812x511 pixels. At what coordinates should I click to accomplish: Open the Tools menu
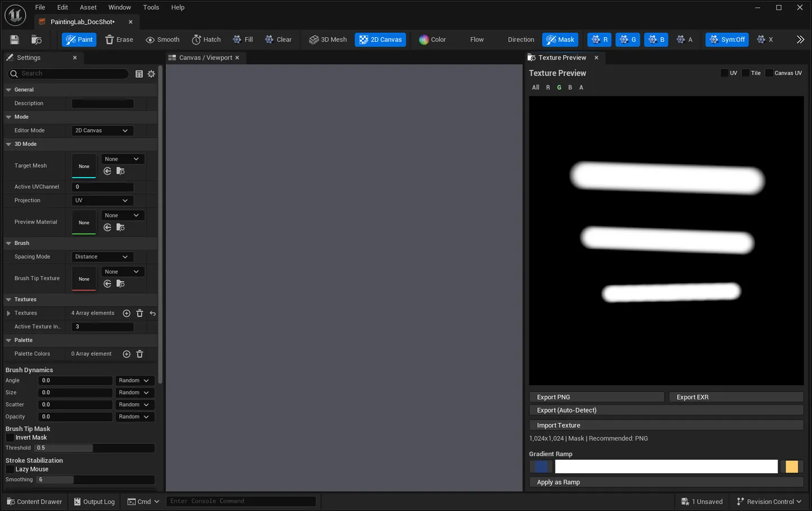coord(151,7)
